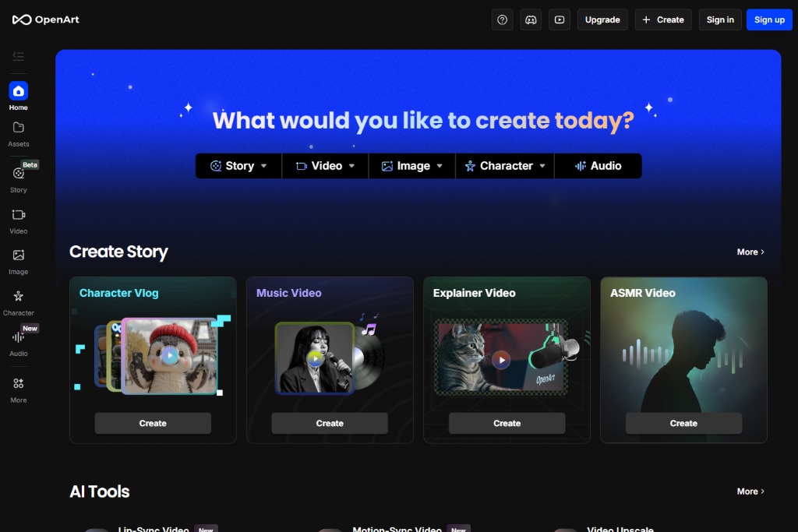Click the help question mark icon
This screenshot has height=532, width=798.
tap(502, 19)
